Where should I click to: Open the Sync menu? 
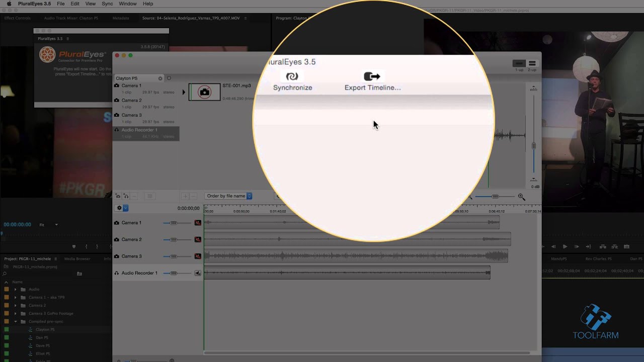107,4
